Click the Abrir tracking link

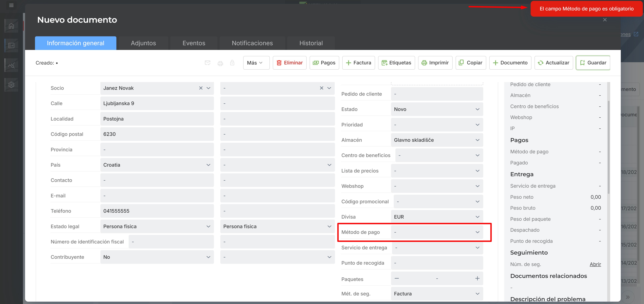coord(595,264)
